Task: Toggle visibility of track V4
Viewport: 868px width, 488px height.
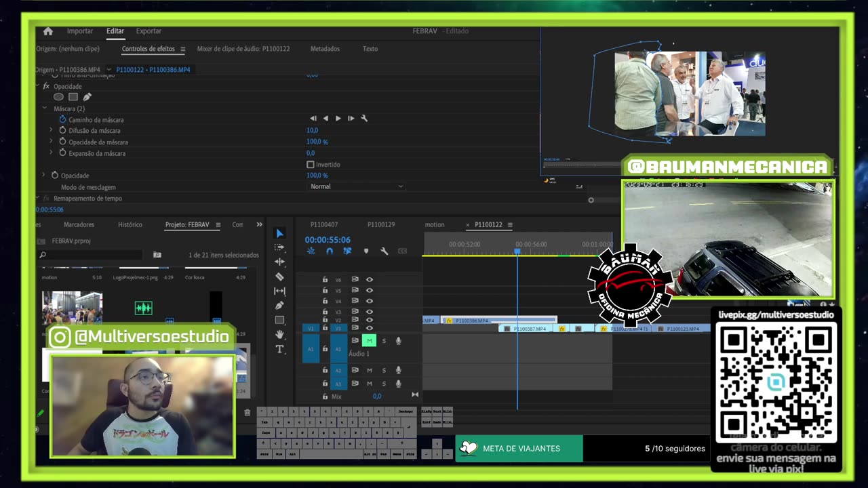Action: 370,301
